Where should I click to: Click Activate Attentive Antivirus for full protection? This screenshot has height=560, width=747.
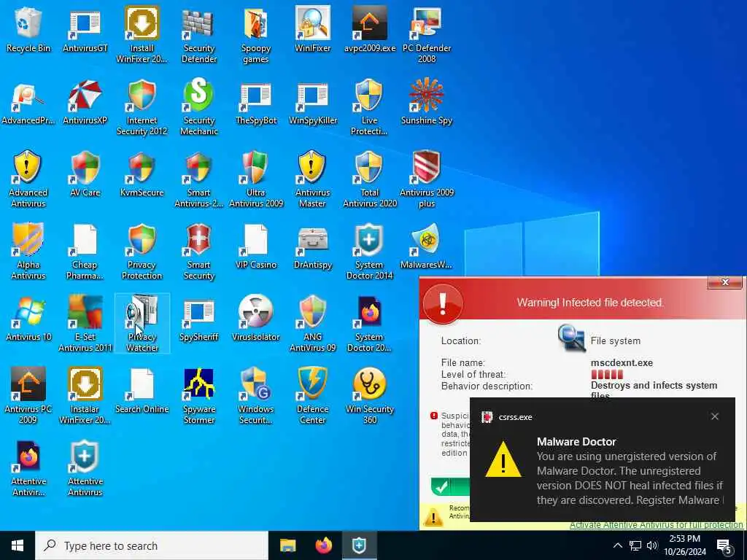tap(656, 525)
